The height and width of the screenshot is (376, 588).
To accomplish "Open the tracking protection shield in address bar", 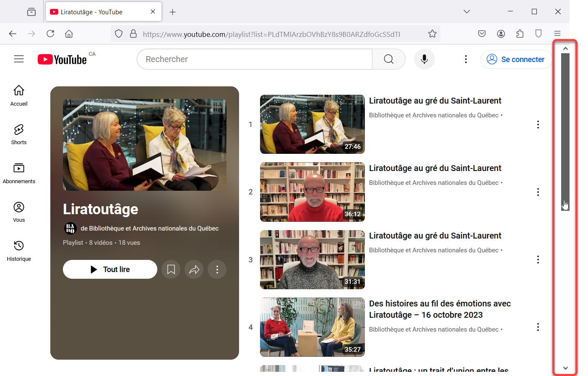I will pyautogui.click(x=119, y=34).
